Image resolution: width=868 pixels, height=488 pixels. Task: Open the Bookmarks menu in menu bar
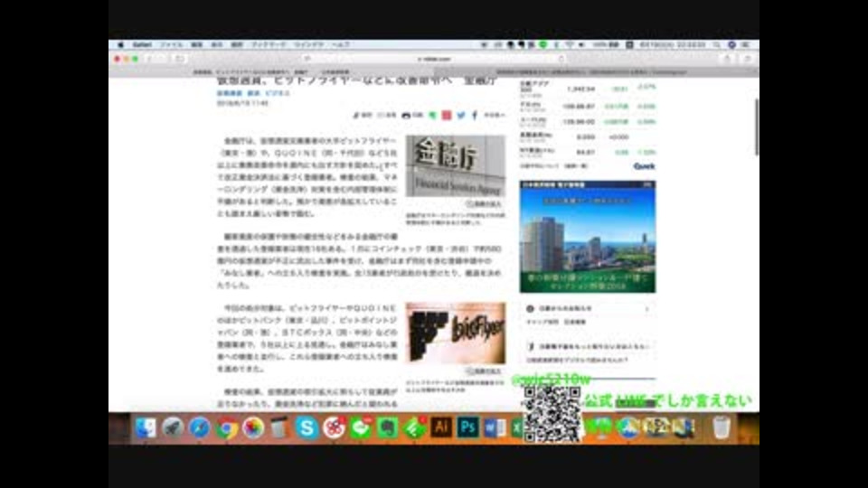pos(269,45)
